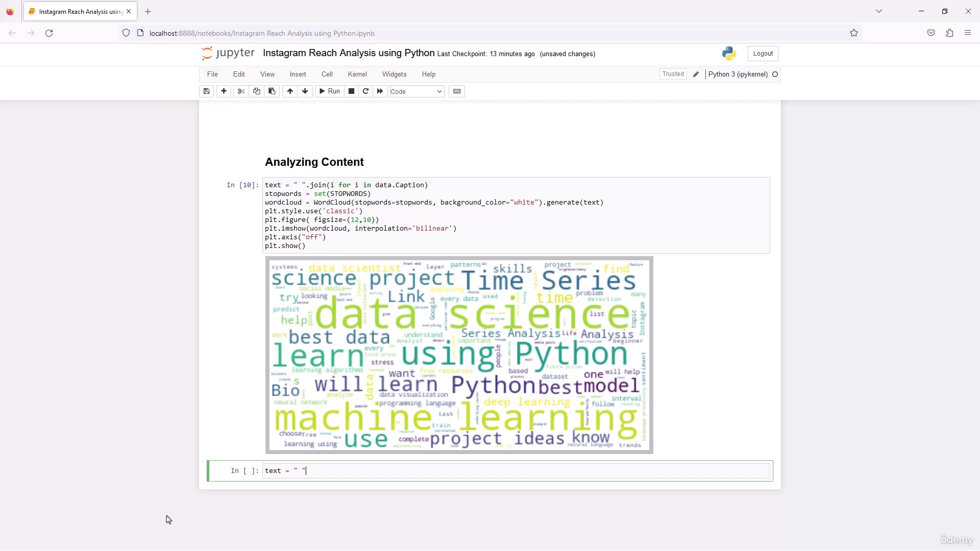
Task: Click the text input code cell
Action: [x=516, y=471]
